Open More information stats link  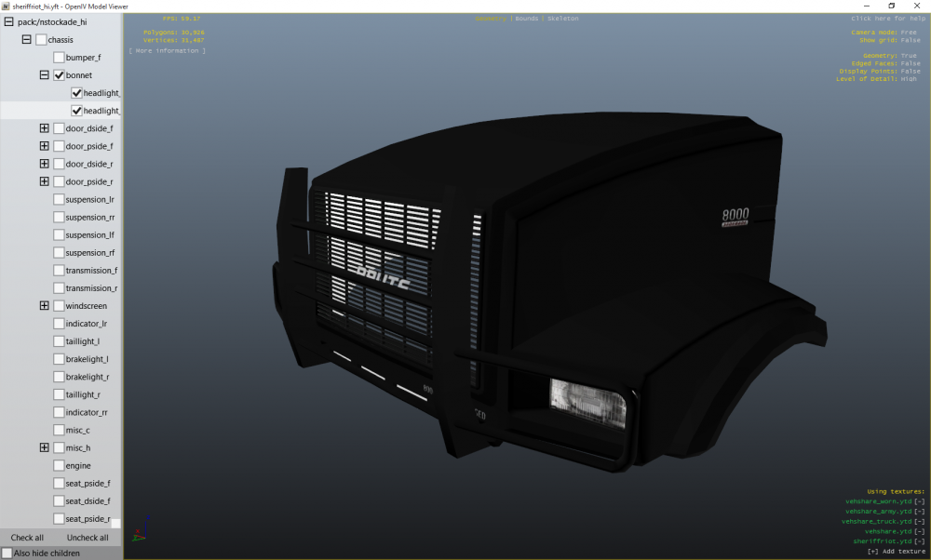pyautogui.click(x=168, y=51)
